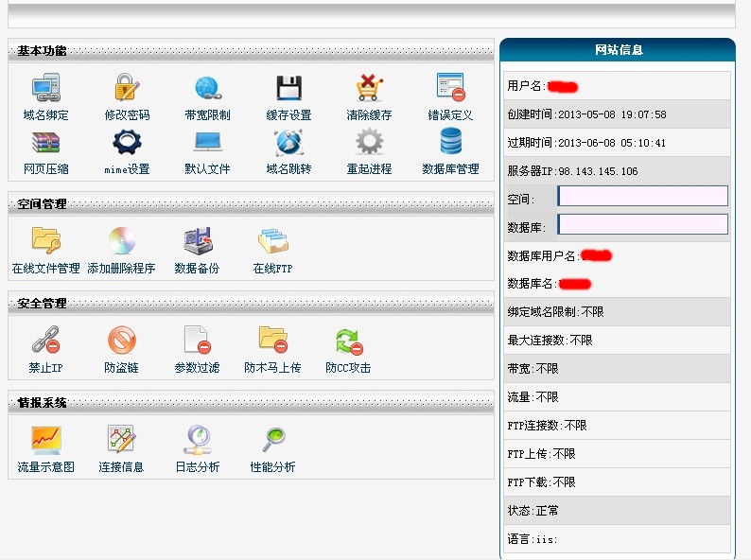Open the 网页压缩 web compression icon
The height and width of the screenshot is (560, 751).
point(45,143)
